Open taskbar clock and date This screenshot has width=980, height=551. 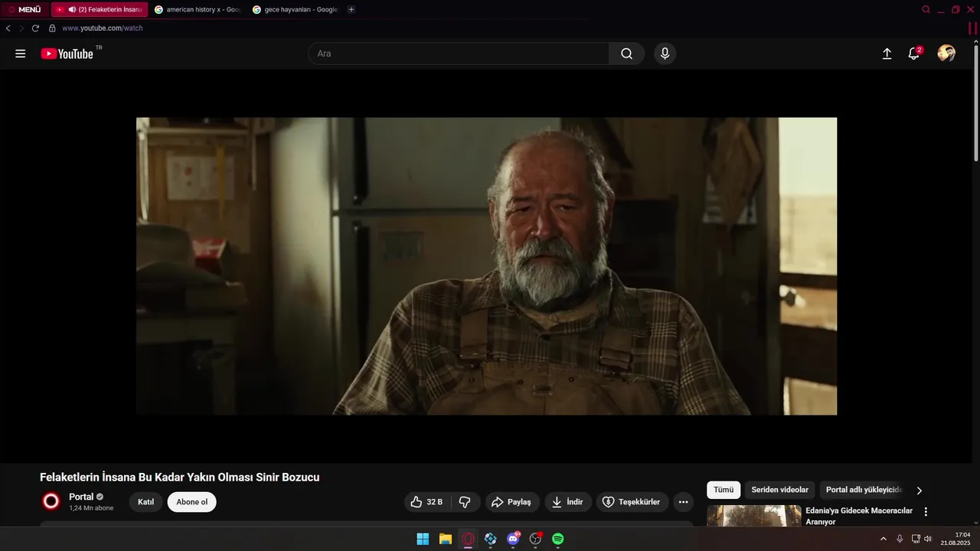[955, 539]
